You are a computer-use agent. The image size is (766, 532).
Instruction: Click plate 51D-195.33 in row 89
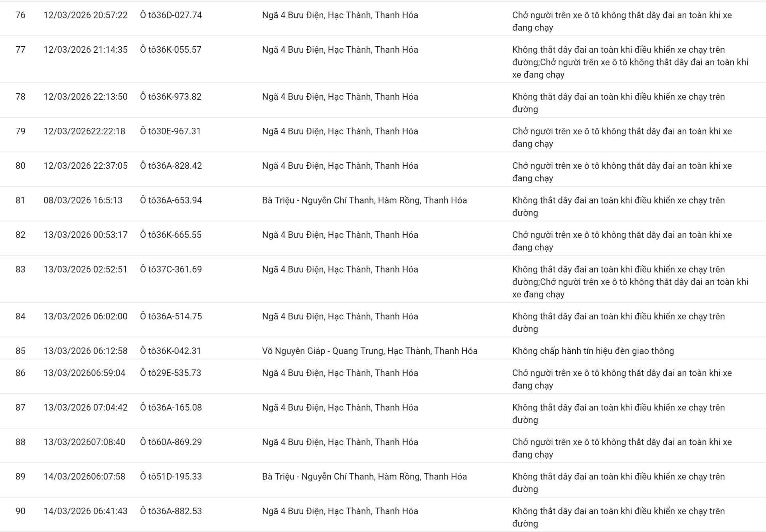pos(171,477)
